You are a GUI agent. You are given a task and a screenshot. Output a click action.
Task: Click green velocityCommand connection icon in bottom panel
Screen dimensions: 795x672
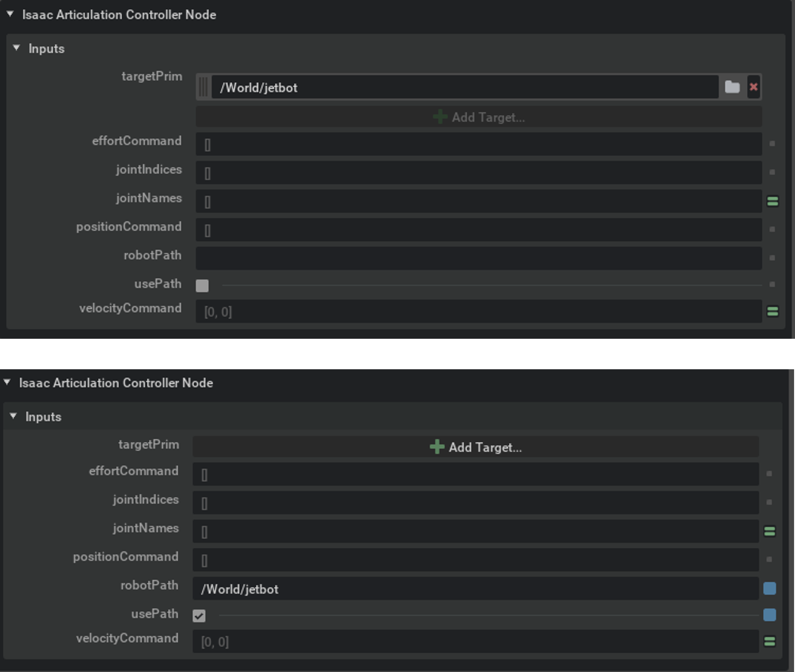(x=769, y=641)
